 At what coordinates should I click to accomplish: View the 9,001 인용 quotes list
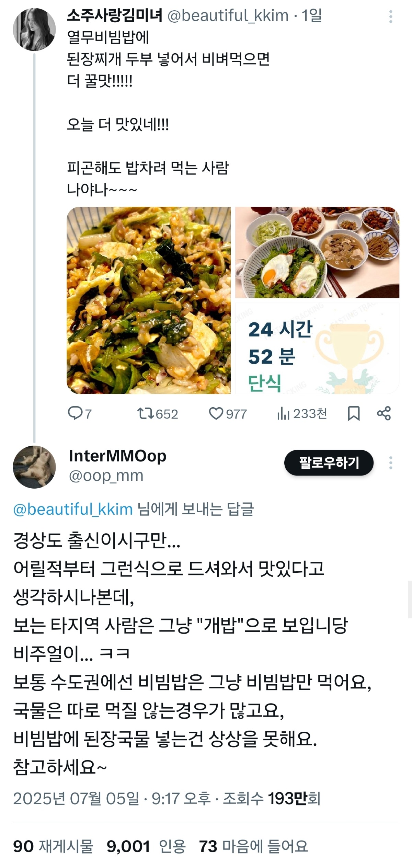[146, 846]
